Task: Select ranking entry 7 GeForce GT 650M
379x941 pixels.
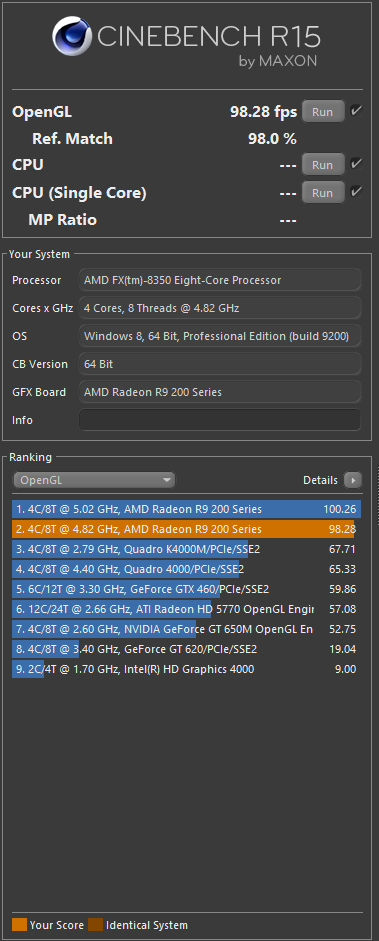Action: 187,629
